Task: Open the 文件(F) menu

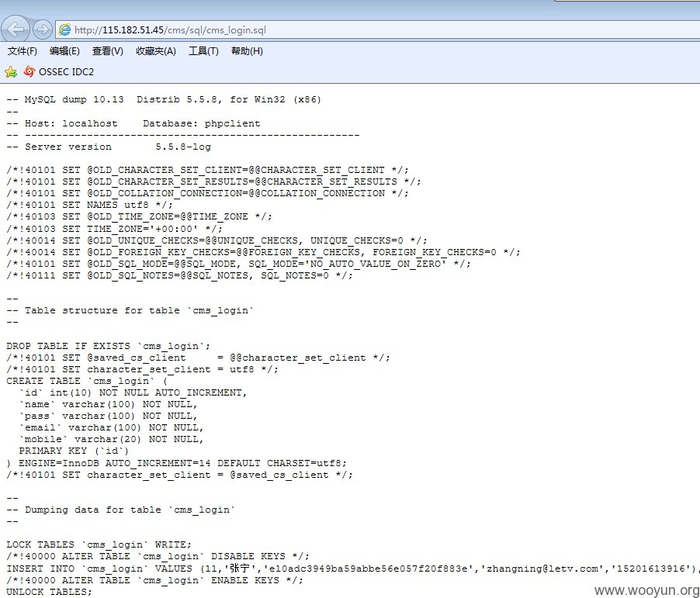Action: 23,51
